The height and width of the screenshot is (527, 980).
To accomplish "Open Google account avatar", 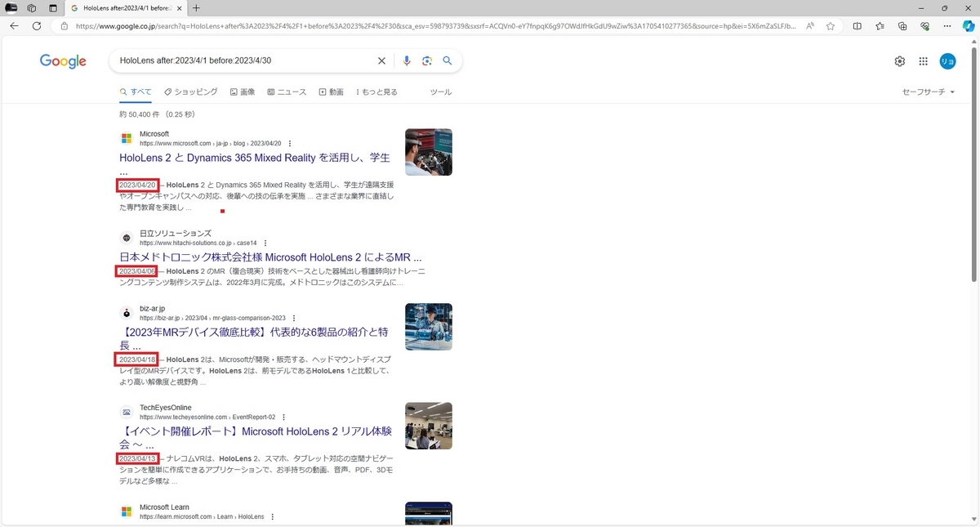I will 947,61.
